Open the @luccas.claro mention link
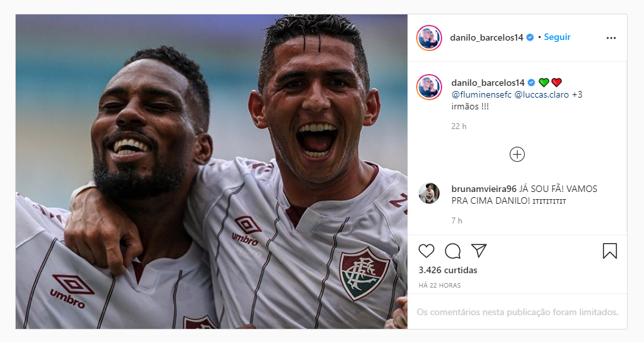 pyautogui.click(x=542, y=94)
